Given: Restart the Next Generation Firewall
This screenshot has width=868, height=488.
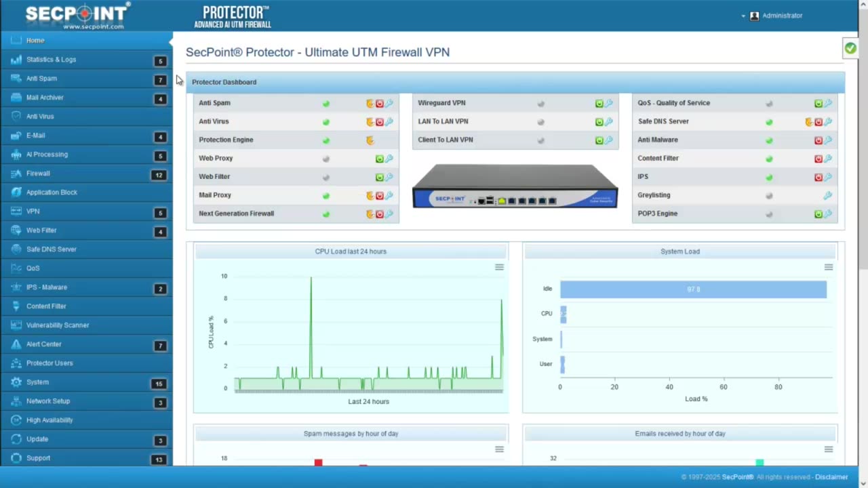Looking at the screenshot, I should tap(370, 213).
